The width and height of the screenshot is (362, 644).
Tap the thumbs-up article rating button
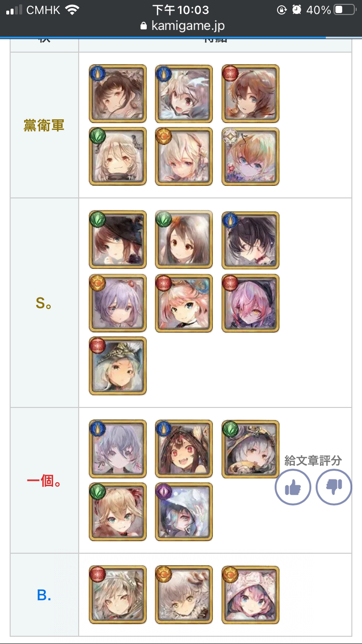(x=292, y=487)
